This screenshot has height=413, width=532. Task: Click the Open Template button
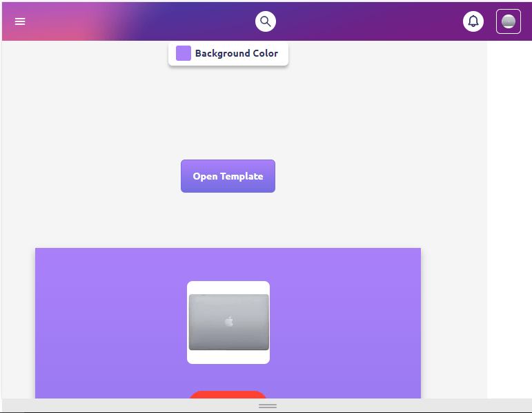click(x=228, y=176)
